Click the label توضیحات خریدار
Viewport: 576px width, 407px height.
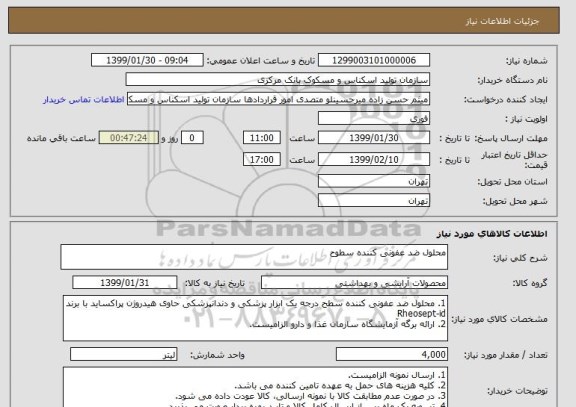[517, 390]
